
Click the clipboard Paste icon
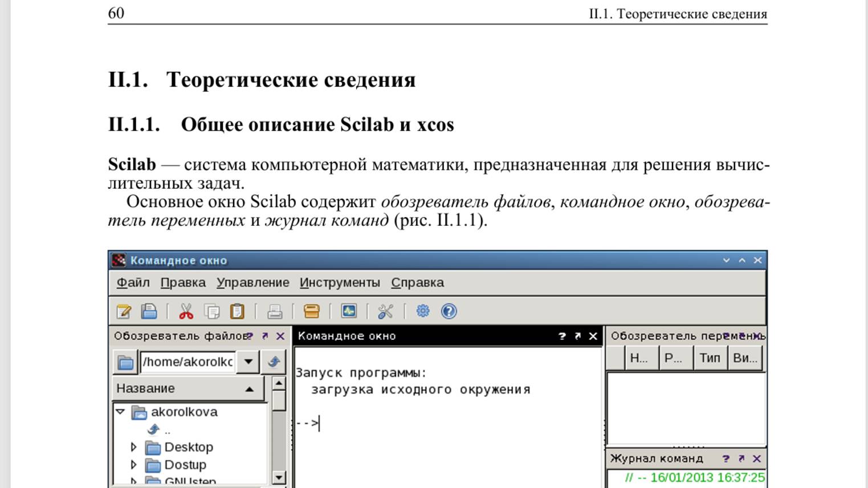(x=237, y=311)
